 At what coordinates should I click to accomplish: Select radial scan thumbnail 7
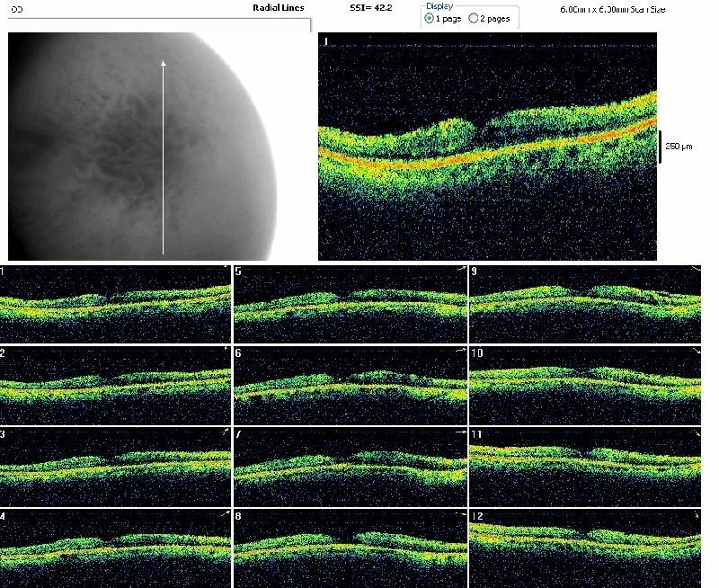coord(351,466)
